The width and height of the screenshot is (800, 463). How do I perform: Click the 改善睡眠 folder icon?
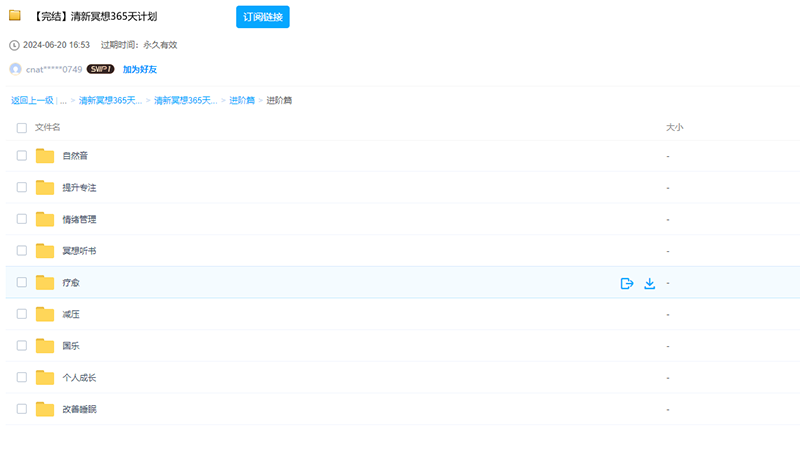tap(45, 409)
